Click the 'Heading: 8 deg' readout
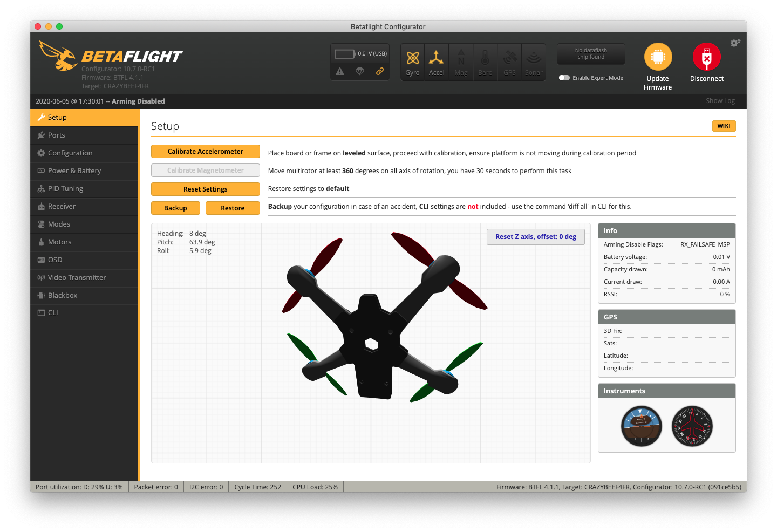 [x=181, y=234]
